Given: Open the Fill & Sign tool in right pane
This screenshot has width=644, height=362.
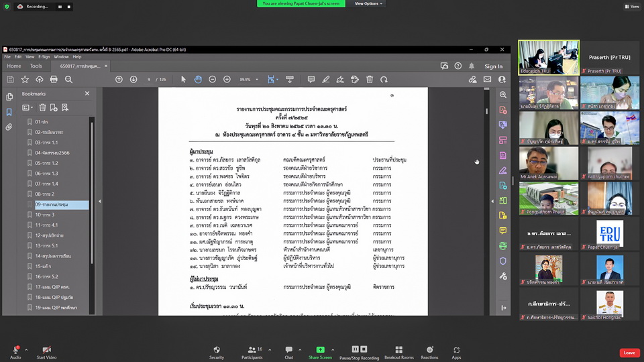Looking at the screenshot, I should point(502,170).
